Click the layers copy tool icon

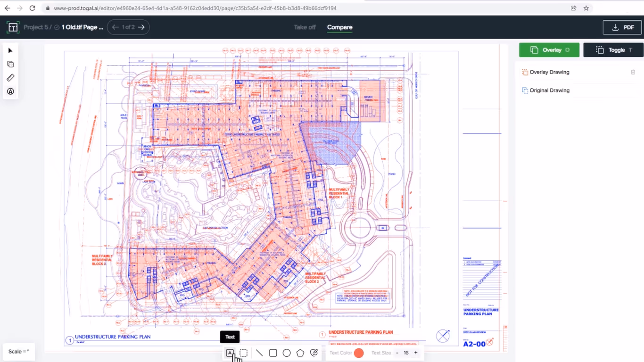(x=10, y=64)
